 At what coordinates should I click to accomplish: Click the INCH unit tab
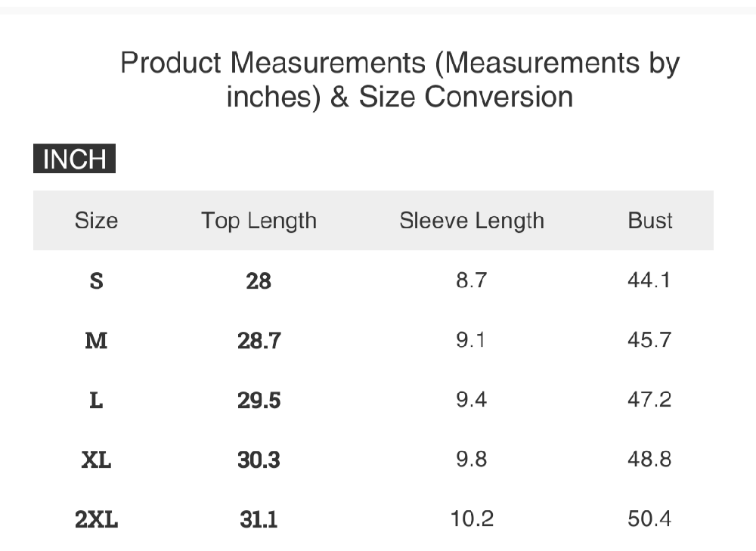coord(74,159)
